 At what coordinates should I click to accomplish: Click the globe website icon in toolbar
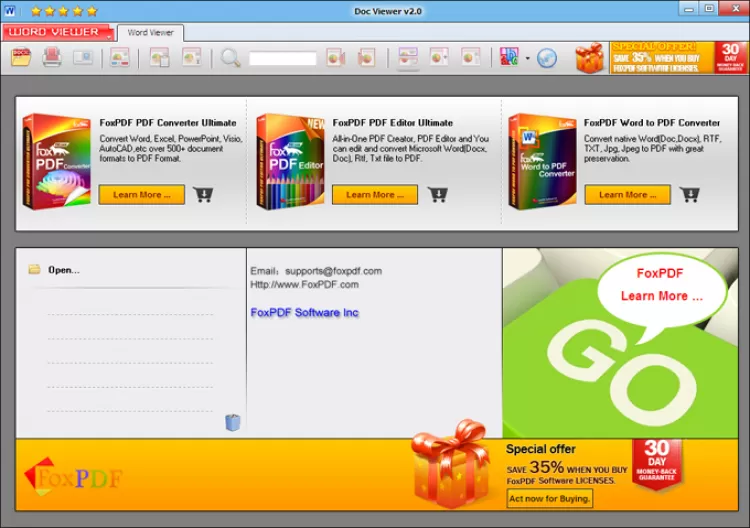(547, 58)
